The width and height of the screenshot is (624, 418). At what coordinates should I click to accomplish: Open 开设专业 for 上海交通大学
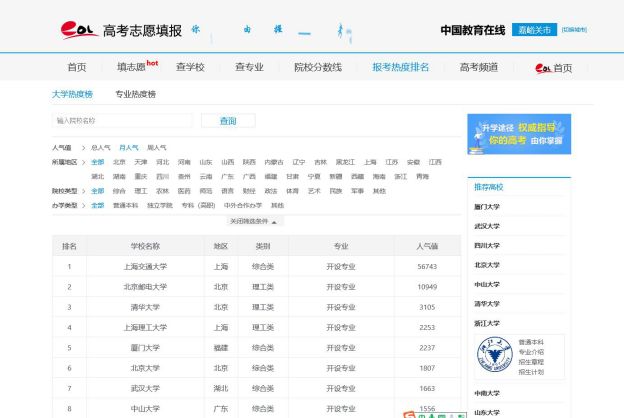[x=341, y=267]
